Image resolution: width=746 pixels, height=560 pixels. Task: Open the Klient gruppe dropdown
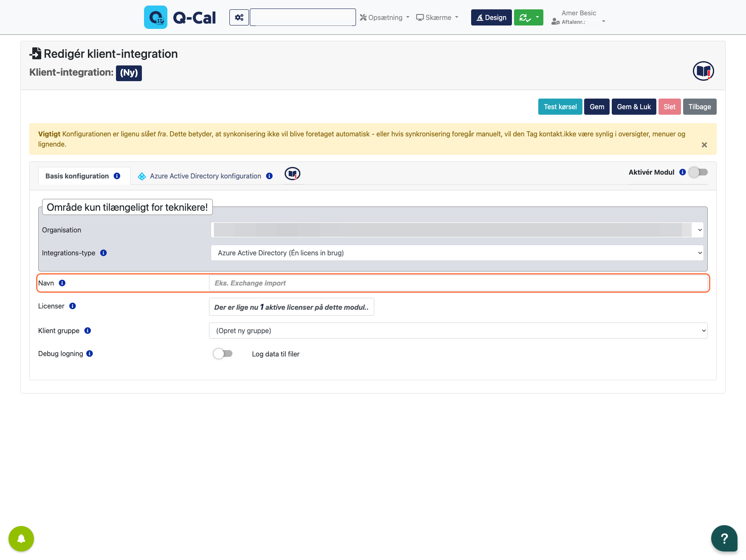[458, 331]
